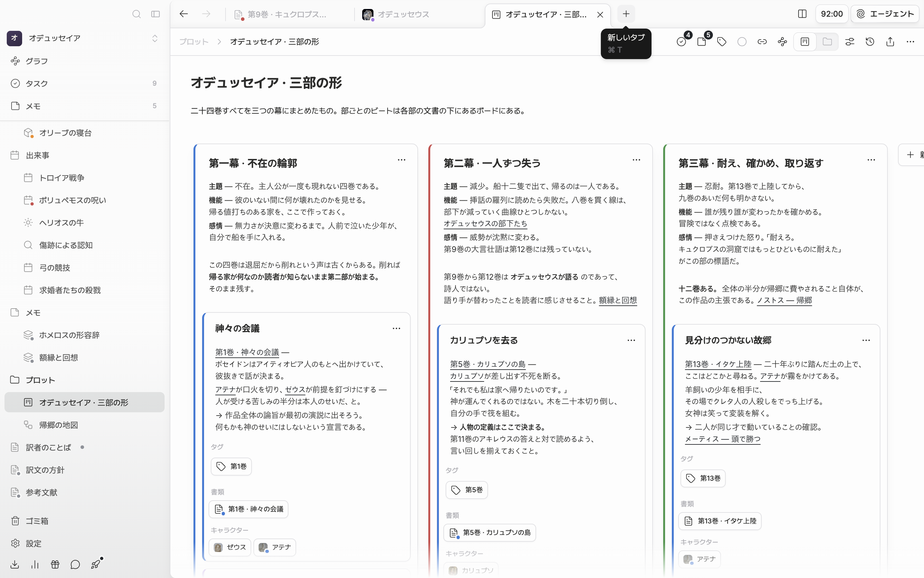Viewport: 924px width, 578px height.
Task: Click the share export icon
Action: 890,42
